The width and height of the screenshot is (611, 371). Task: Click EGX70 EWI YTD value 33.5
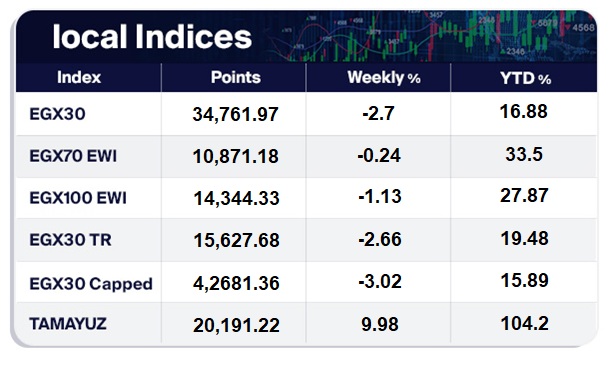pos(524,154)
